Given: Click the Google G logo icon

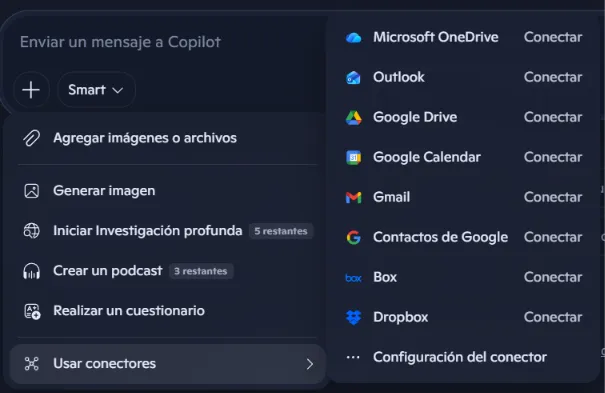Looking at the screenshot, I should coord(353,238).
